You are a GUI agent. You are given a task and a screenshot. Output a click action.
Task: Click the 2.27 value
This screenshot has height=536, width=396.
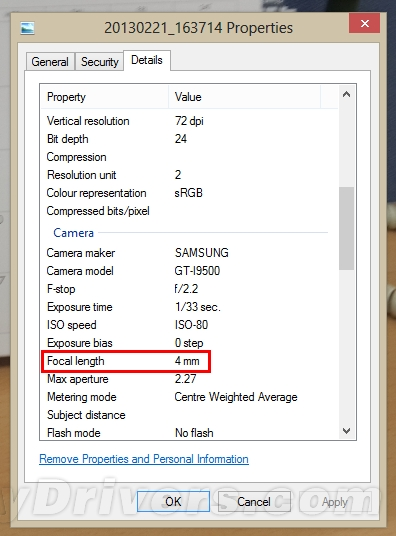185,379
